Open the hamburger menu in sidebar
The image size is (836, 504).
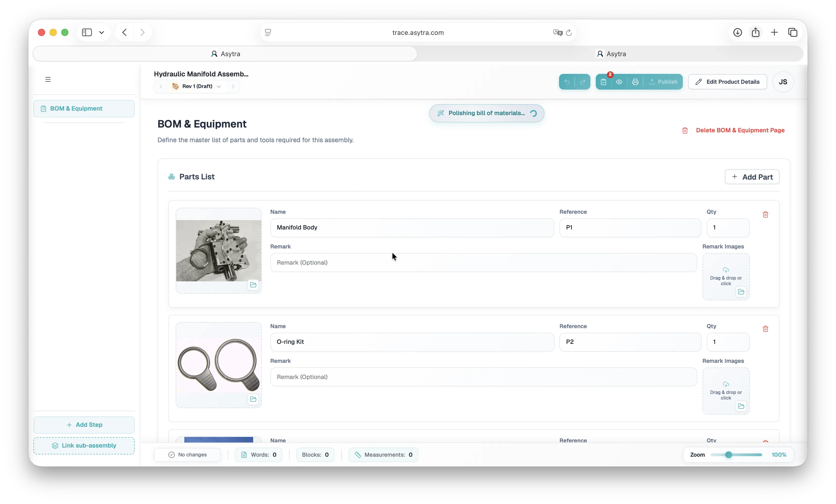coord(48,79)
